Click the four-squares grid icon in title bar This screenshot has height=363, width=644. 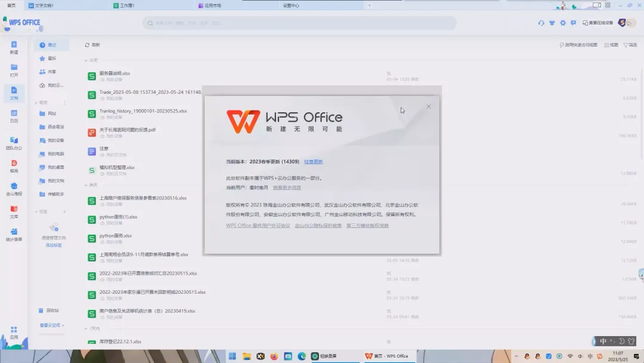(608, 5)
